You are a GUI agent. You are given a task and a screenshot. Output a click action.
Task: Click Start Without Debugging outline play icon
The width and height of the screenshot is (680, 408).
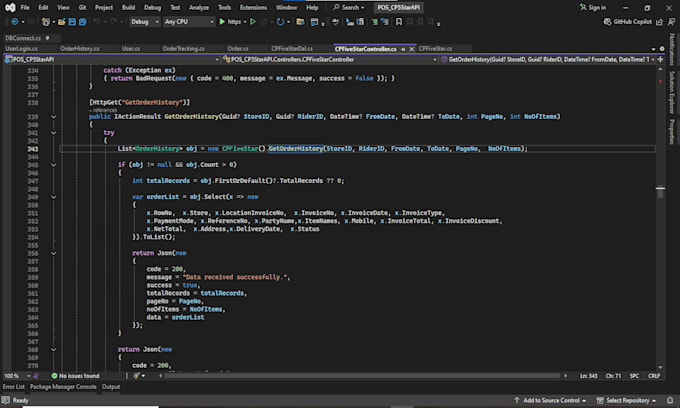(253, 22)
